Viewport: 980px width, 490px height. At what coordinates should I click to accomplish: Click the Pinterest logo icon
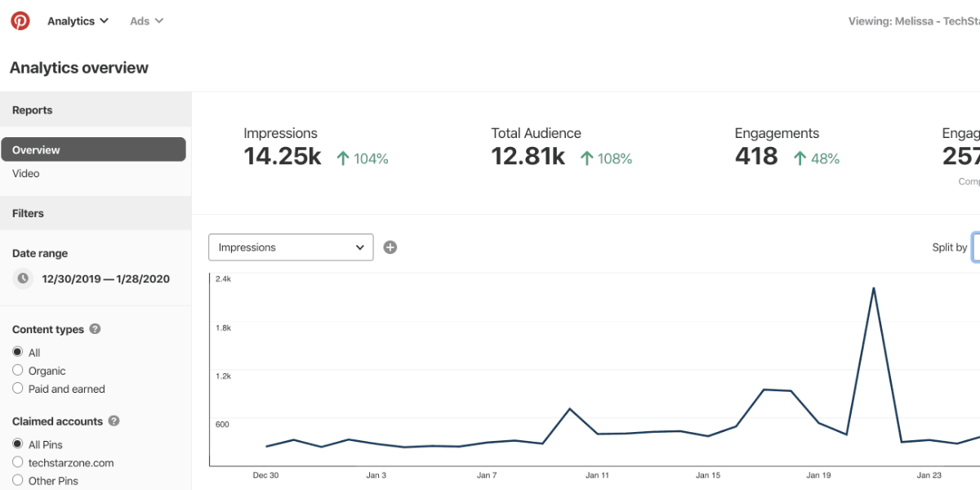(20, 21)
